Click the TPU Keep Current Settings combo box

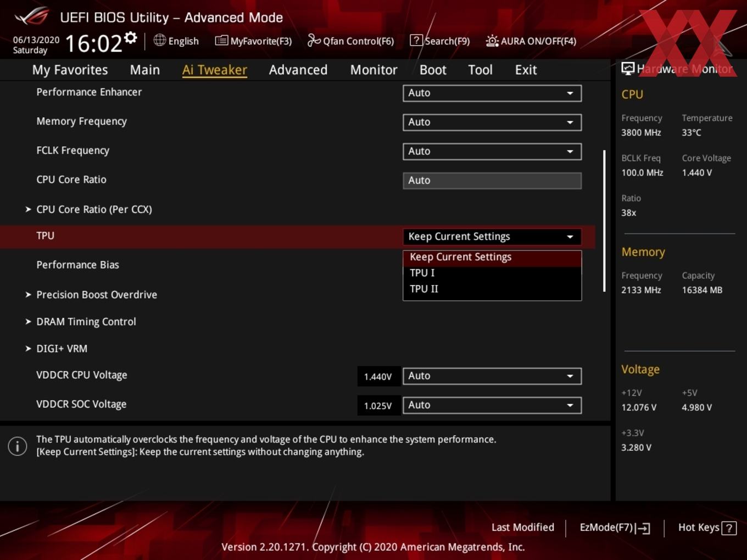(x=492, y=237)
